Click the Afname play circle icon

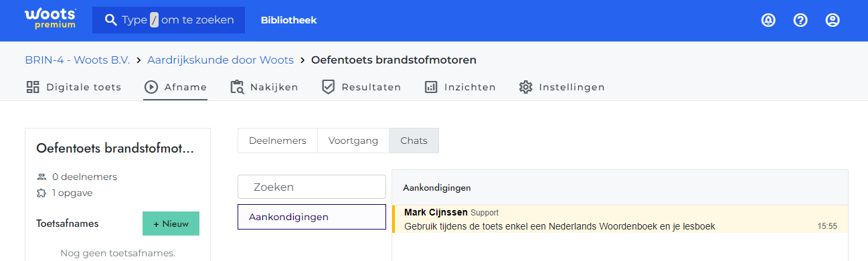(x=151, y=87)
